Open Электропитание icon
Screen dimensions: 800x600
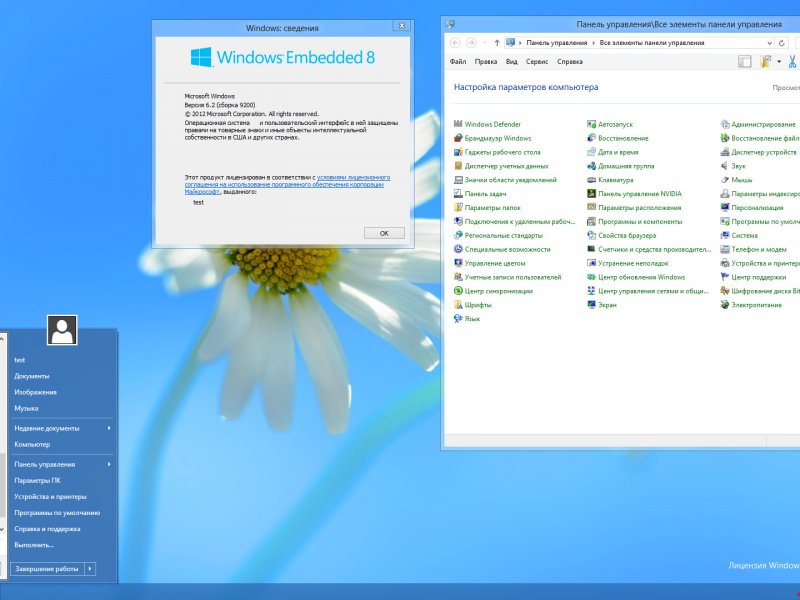click(x=724, y=305)
